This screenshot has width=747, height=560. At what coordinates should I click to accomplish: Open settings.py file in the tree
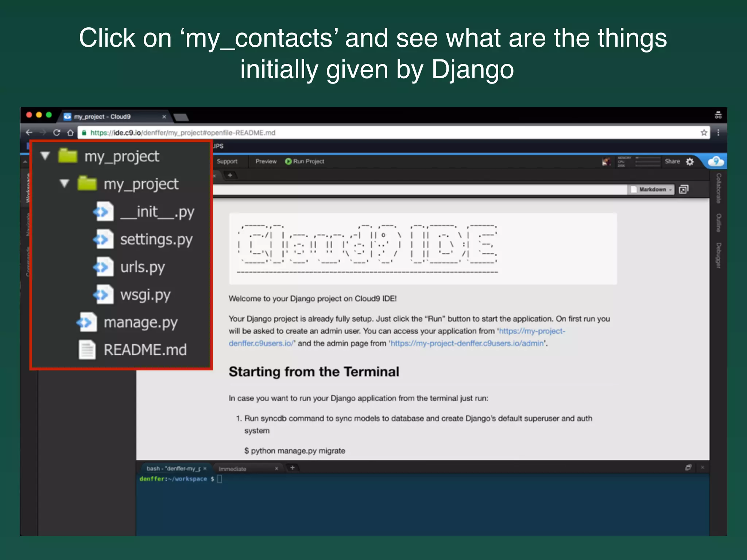(156, 240)
